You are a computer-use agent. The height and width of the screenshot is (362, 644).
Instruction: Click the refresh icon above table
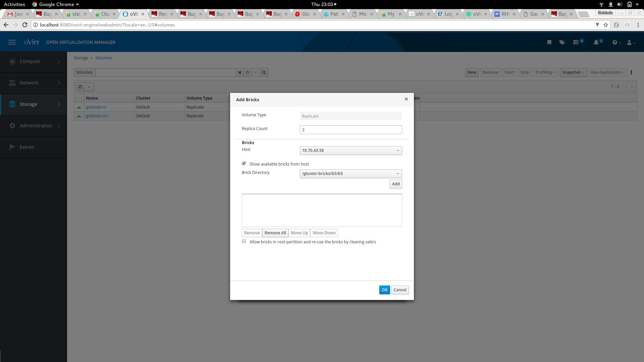coord(80,87)
